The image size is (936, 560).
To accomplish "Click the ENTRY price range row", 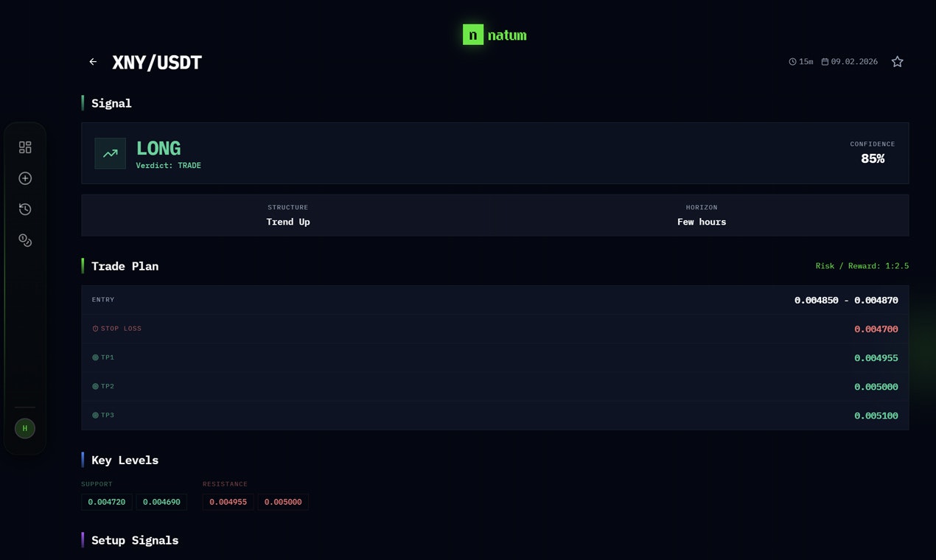I will 495,300.
